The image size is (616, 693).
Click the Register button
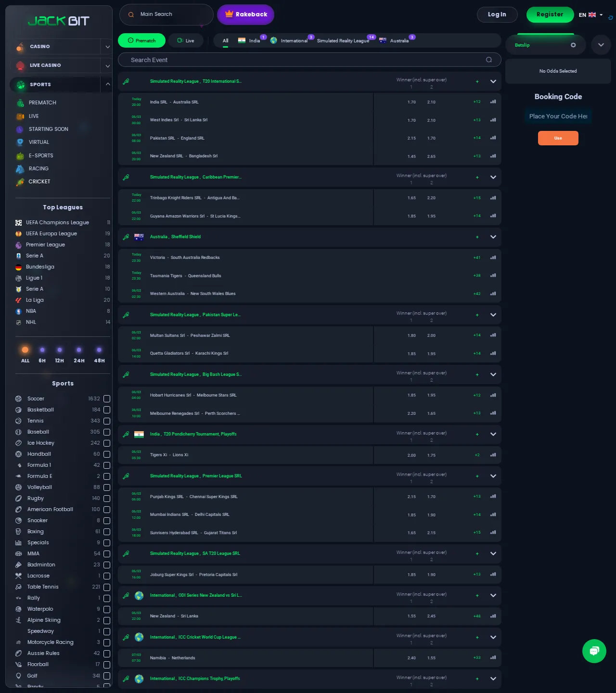click(550, 14)
